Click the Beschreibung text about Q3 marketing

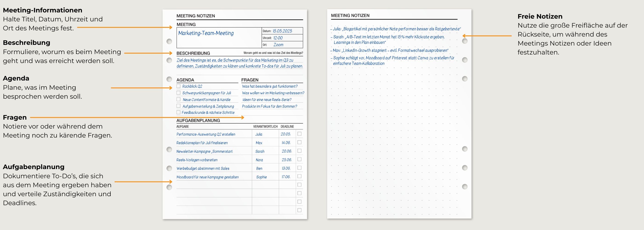(x=239, y=63)
